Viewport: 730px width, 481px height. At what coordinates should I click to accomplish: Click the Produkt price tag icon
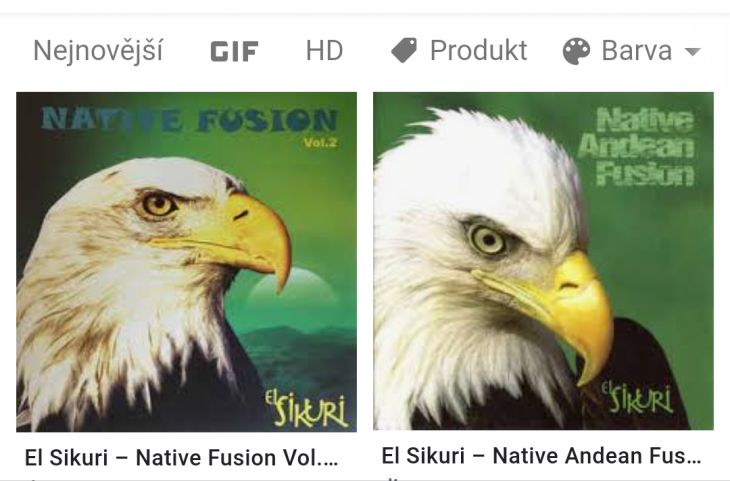point(404,50)
